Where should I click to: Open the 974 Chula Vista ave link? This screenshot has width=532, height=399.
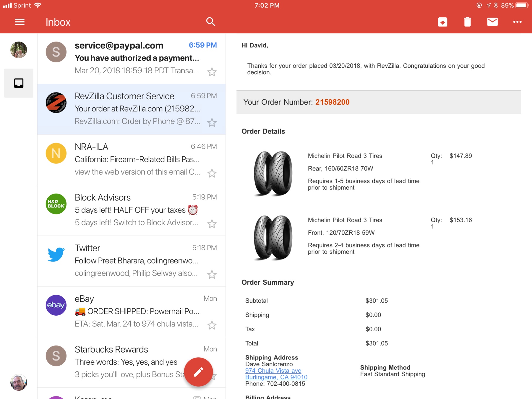tap(273, 371)
